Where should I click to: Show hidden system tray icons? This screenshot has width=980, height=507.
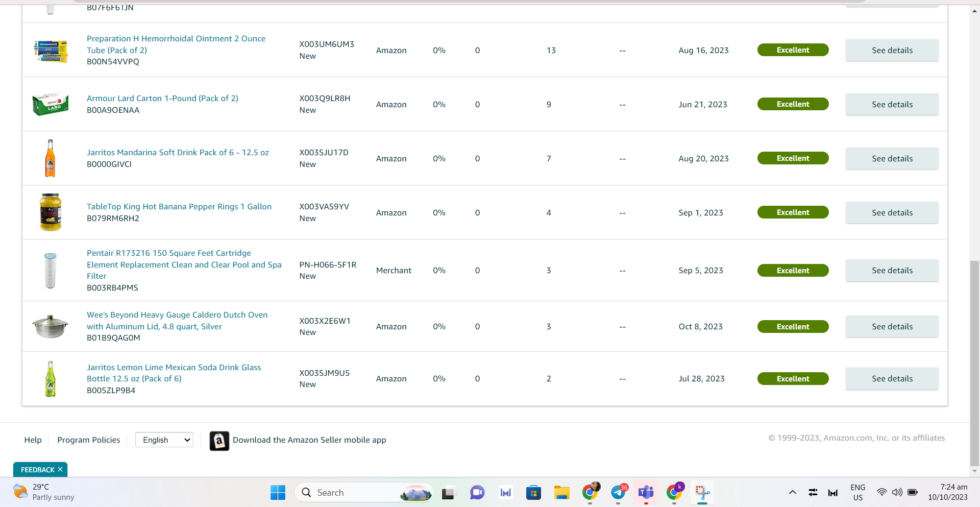click(792, 492)
